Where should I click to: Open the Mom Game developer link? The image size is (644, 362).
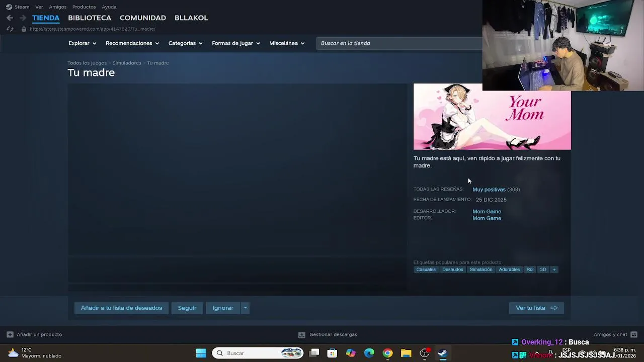(487, 212)
